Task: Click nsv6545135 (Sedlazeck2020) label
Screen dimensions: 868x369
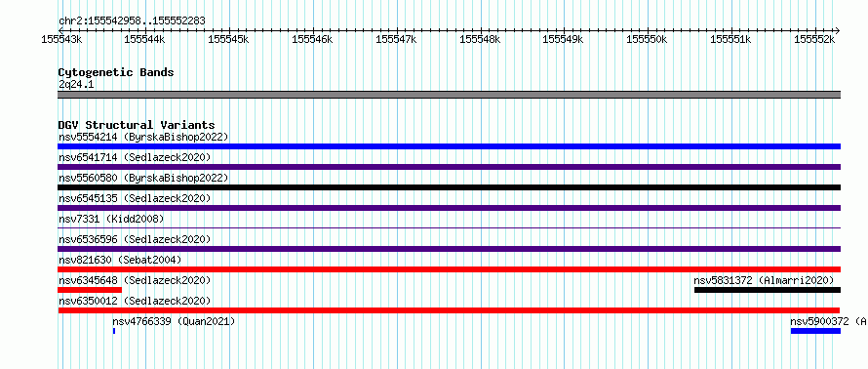Action: click(x=135, y=198)
